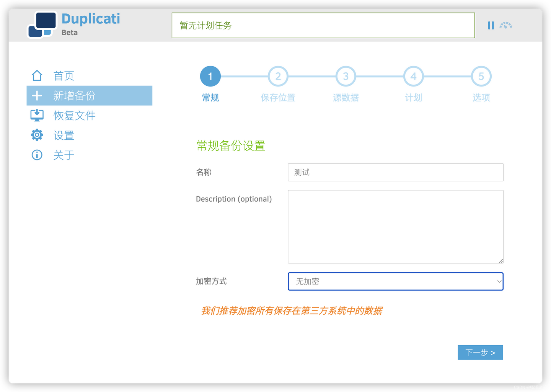Screen dimensions: 551x392
Task: Click the info icon next to 关于
Action: click(37, 155)
